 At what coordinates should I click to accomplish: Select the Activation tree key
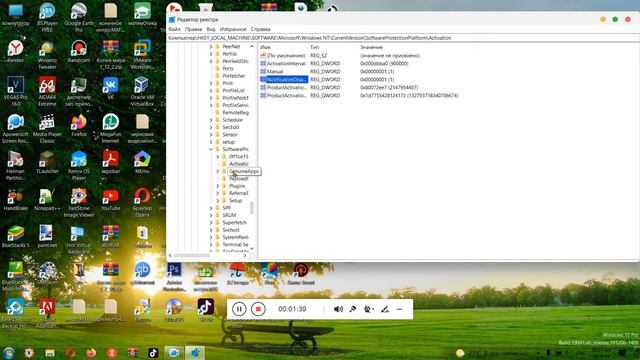tap(239, 164)
